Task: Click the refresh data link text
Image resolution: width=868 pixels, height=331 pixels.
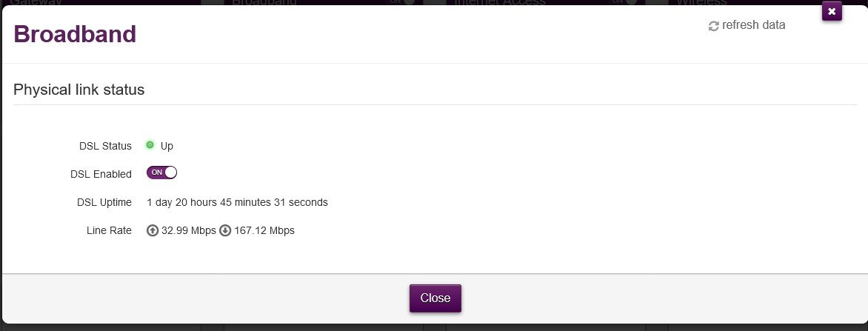Action: tap(753, 25)
